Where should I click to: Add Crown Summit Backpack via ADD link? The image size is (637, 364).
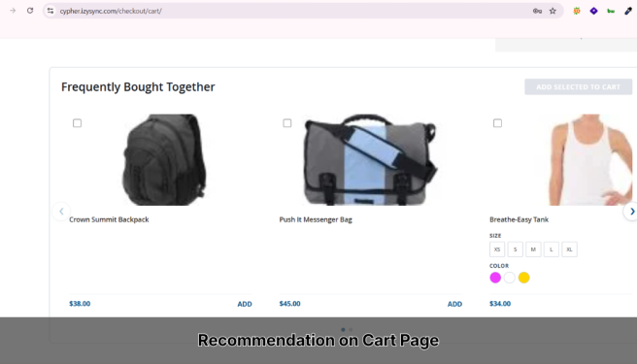coord(245,304)
